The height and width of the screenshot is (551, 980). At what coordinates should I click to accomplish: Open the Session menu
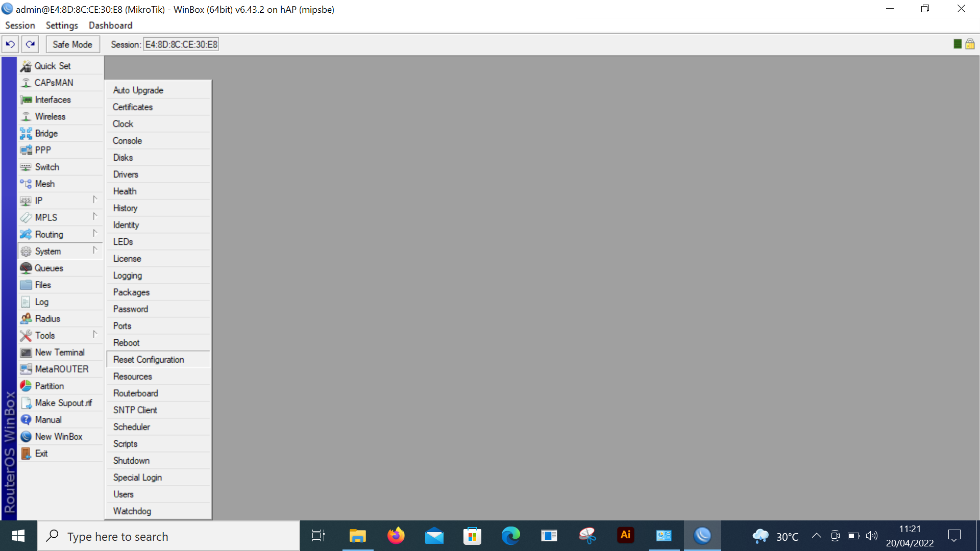click(20, 26)
